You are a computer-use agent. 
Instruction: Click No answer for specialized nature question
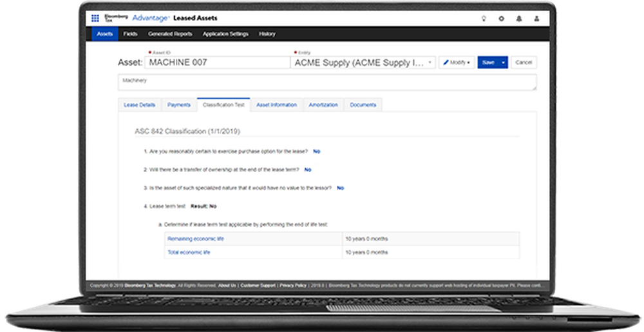[x=341, y=188]
